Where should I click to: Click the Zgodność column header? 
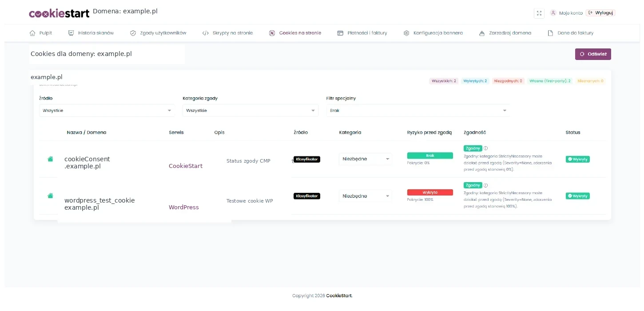click(x=475, y=132)
